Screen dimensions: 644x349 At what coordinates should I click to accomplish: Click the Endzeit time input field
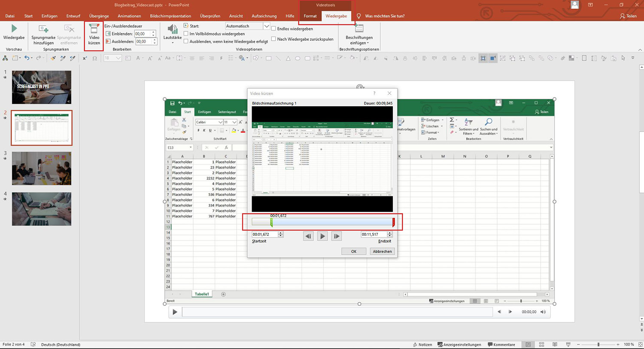click(x=374, y=235)
